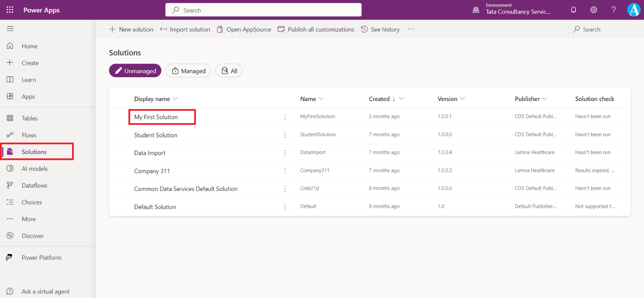This screenshot has width=644, height=298.
Task: Go to Tables in the sidebar
Action: click(x=29, y=118)
